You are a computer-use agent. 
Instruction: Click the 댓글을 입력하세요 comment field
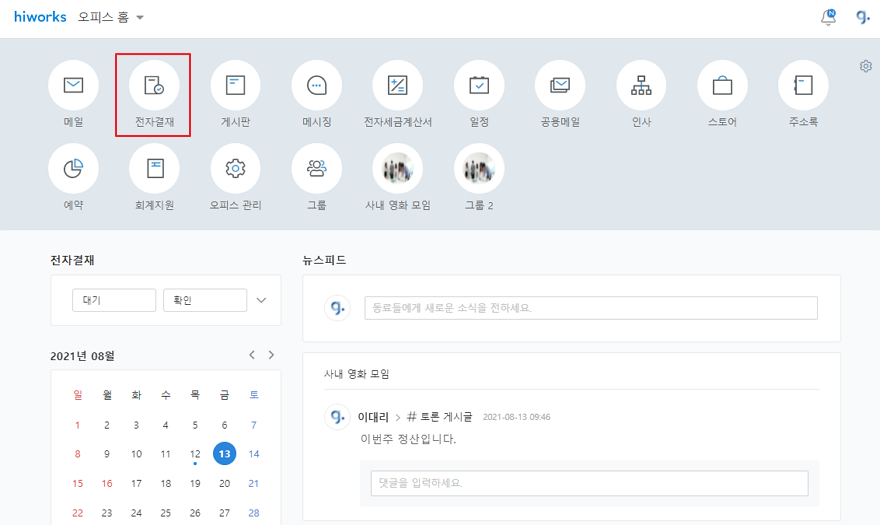click(589, 483)
